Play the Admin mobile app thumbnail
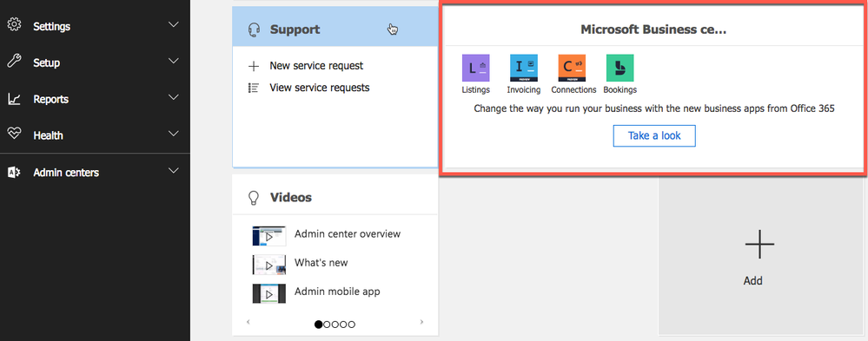 click(269, 293)
